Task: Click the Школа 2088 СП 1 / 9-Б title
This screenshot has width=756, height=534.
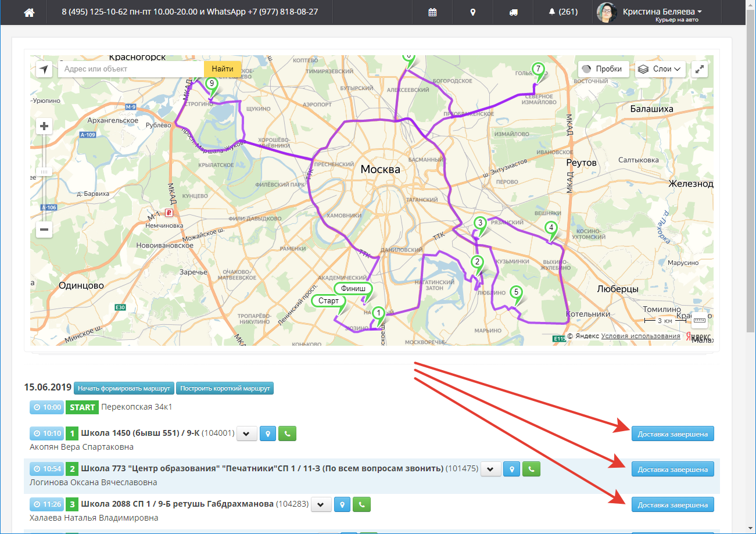Action: pyautogui.click(x=177, y=504)
